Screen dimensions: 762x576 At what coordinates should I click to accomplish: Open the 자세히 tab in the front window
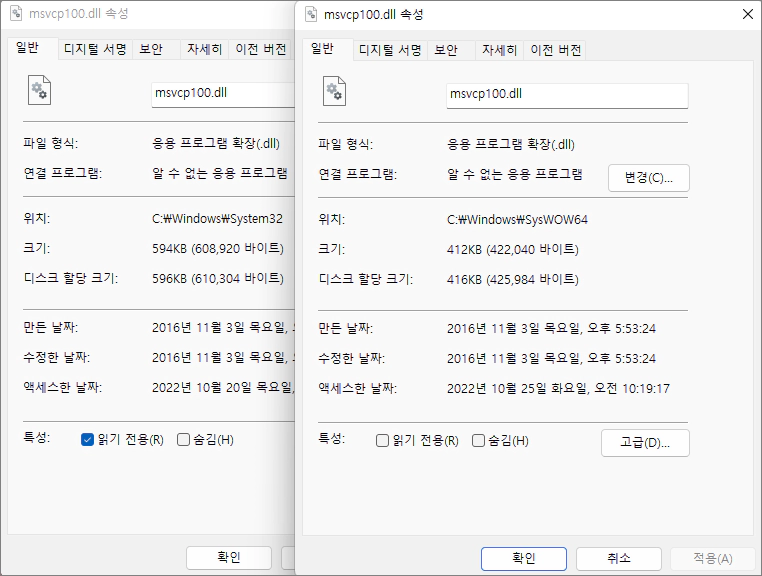coord(499,50)
